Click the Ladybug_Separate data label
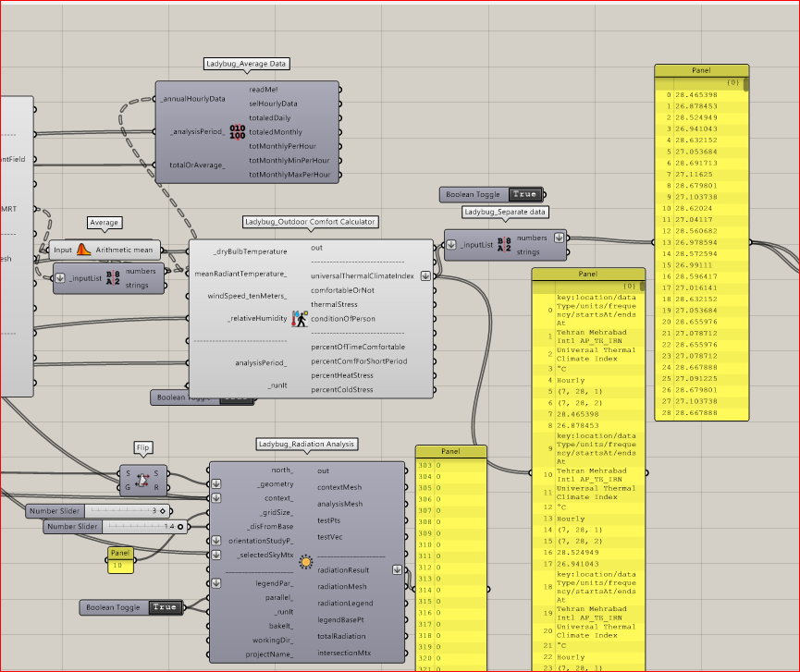Image resolution: width=800 pixels, height=672 pixels. [x=505, y=212]
